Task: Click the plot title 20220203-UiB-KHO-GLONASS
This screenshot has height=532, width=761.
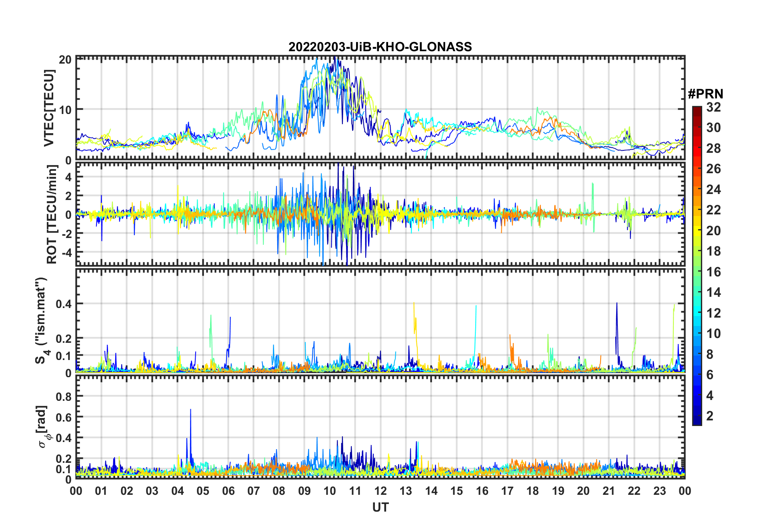Action: click(x=380, y=47)
